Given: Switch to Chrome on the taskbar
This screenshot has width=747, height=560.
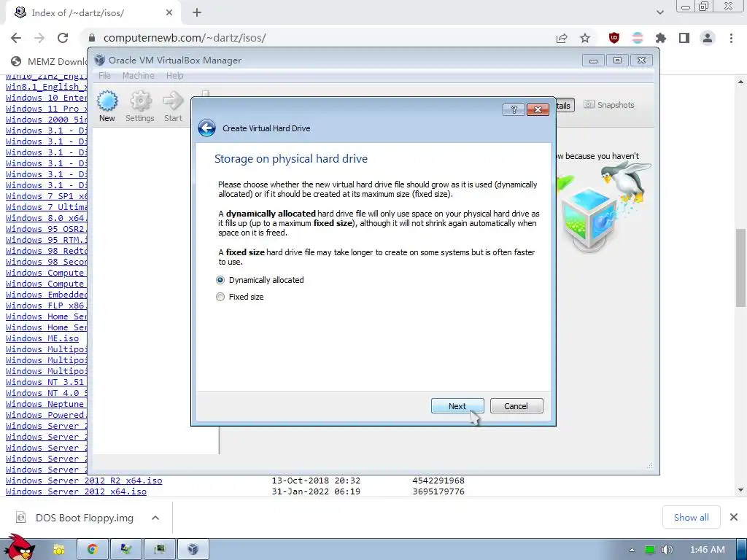Looking at the screenshot, I should click(x=93, y=550).
